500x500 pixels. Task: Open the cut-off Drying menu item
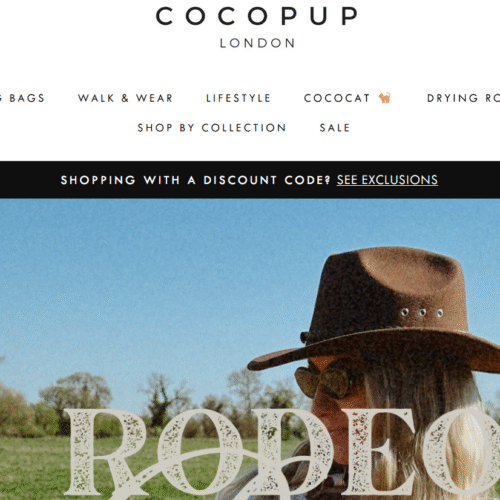[x=463, y=98]
